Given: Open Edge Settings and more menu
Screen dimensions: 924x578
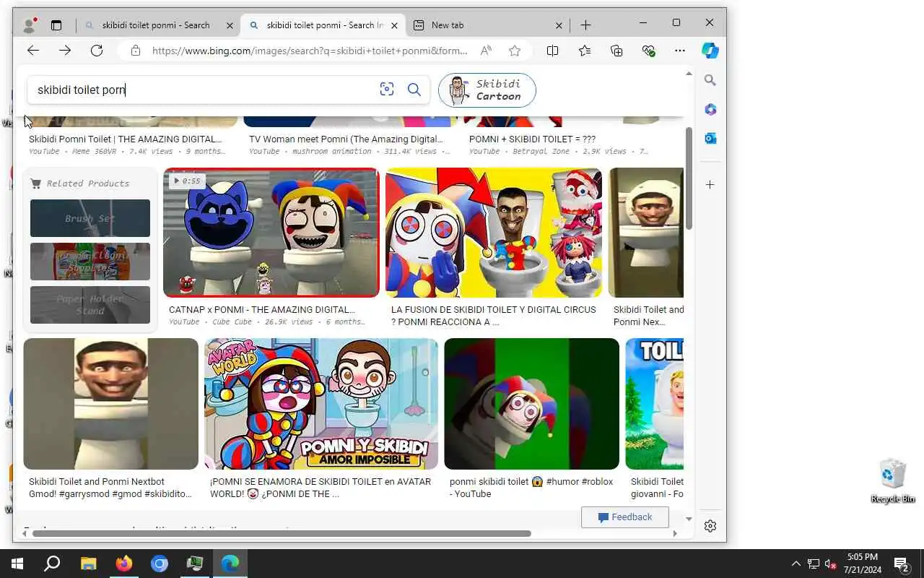Looking at the screenshot, I should pyautogui.click(x=680, y=51).
